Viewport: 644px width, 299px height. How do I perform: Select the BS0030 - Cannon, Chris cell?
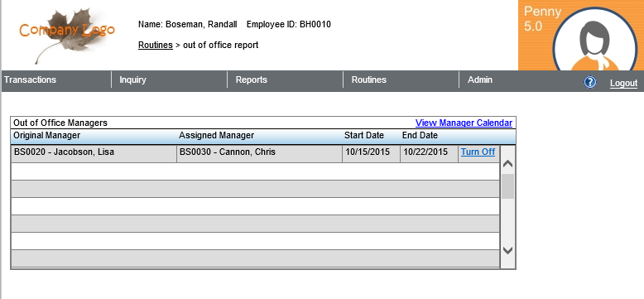click(x=259, y=153)
